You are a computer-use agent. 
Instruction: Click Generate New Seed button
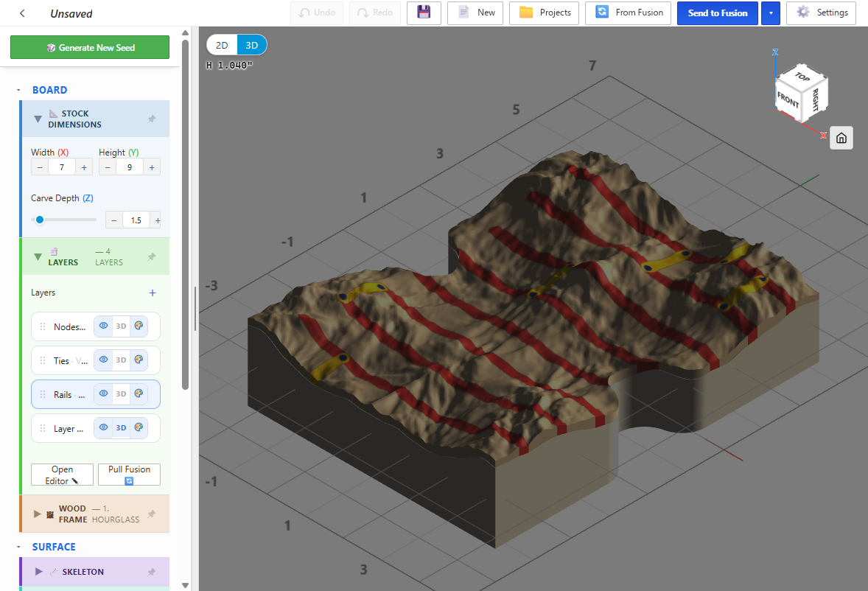(x=90, y=48)
